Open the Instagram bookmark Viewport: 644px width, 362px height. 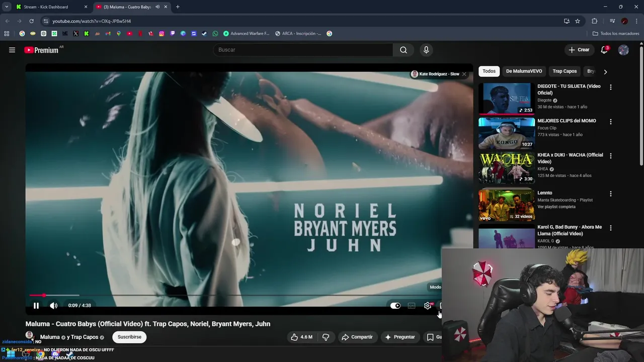[x=162, y=34]
